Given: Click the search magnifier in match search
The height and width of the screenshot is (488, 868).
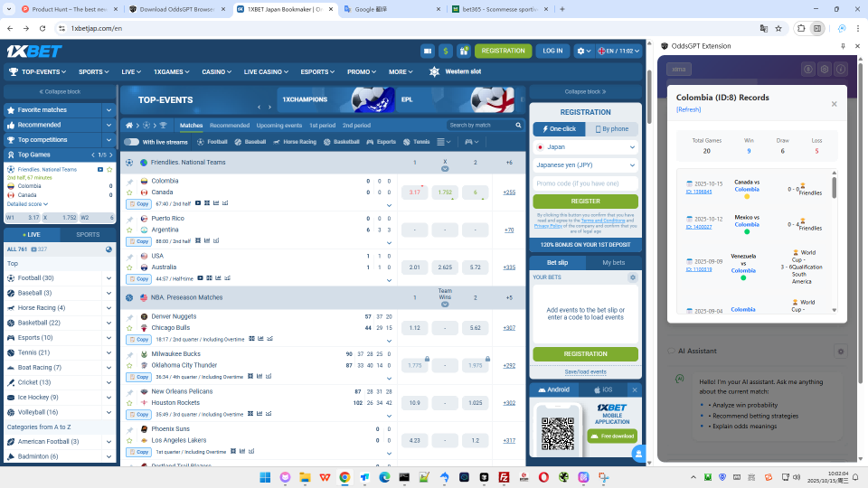Looking at the screenshot, I should coord(518,125).
